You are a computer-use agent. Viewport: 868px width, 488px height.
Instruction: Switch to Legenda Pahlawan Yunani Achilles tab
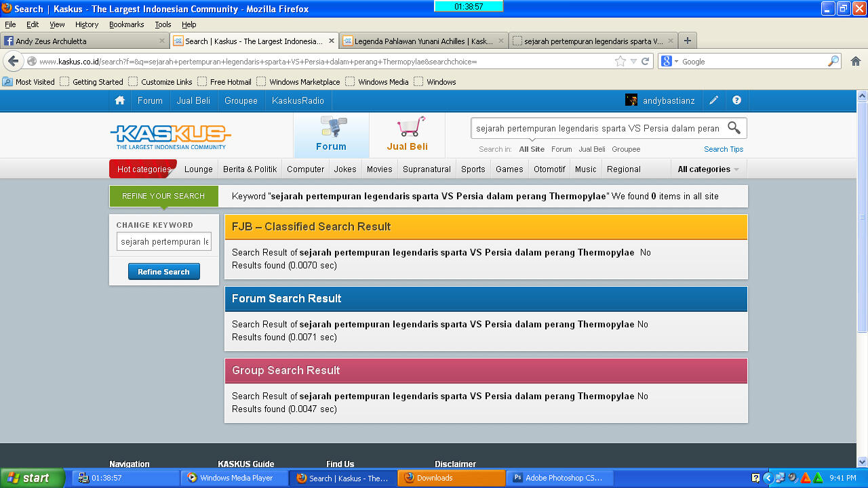424,41
